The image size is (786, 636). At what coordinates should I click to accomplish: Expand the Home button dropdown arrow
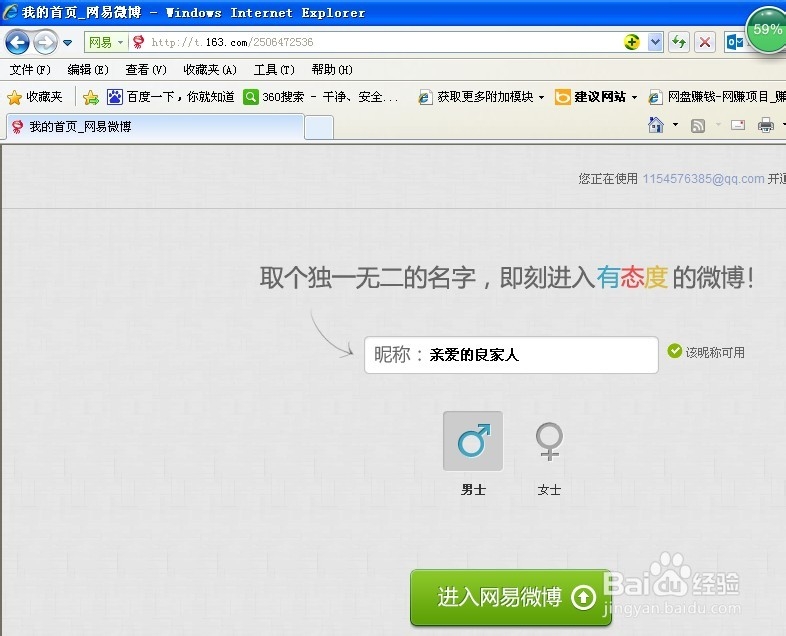pyautogui.click(x=675, y=125)
